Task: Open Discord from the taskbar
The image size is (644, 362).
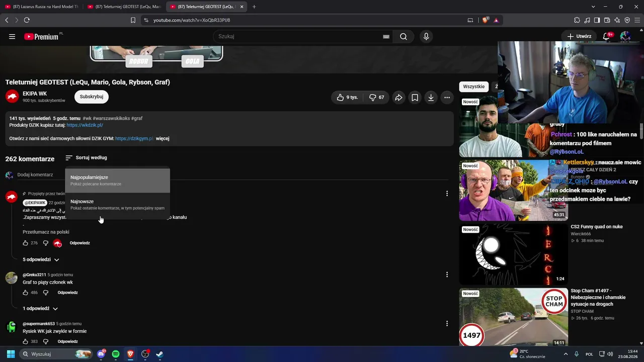Action: (101, 354)
